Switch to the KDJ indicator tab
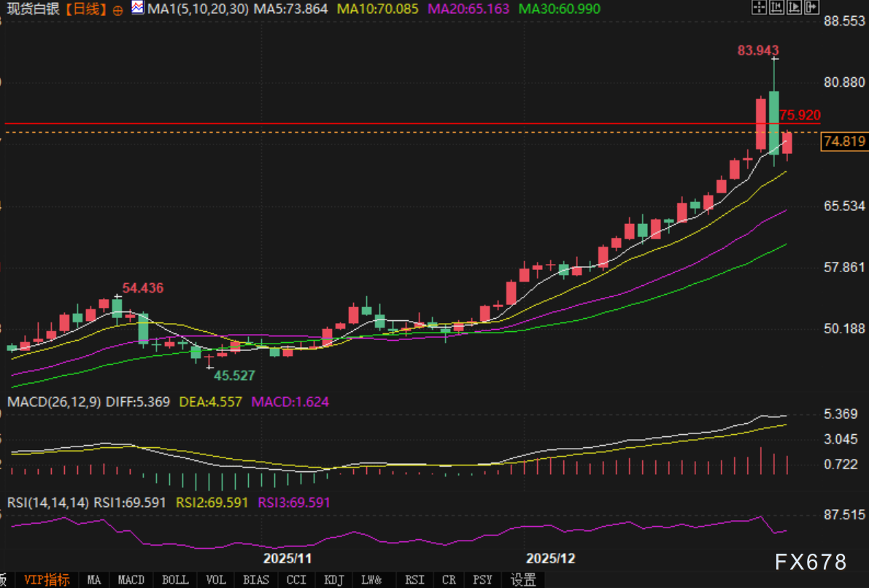The image size is (869, 588). pos(333,580)
